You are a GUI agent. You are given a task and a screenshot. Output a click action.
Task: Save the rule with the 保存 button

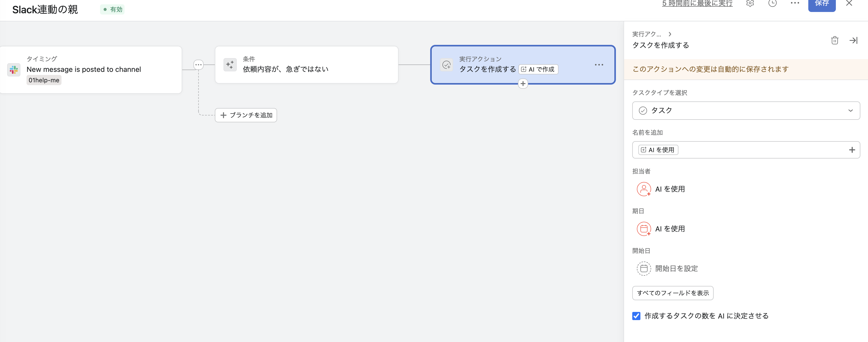click(822, 4)
